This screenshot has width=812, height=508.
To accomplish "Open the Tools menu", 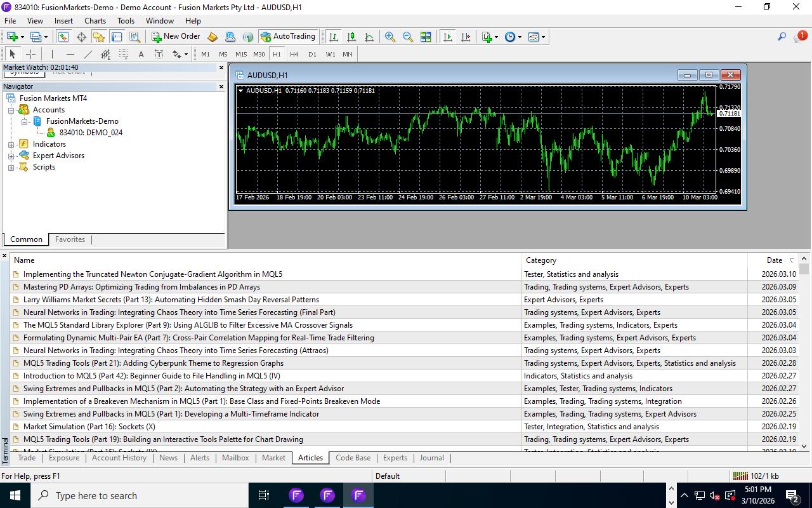I will pyautogui.click(x=126, y=21).
